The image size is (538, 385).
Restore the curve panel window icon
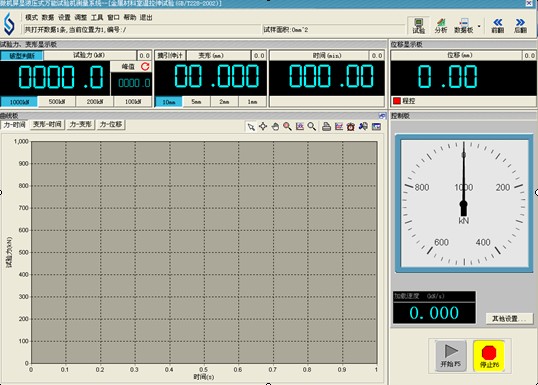click(x=382, y=116)
